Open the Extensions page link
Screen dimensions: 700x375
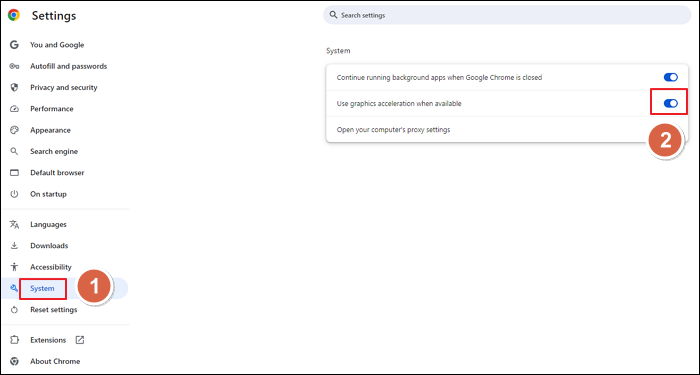pyautogui.click(x=48, y=340)
